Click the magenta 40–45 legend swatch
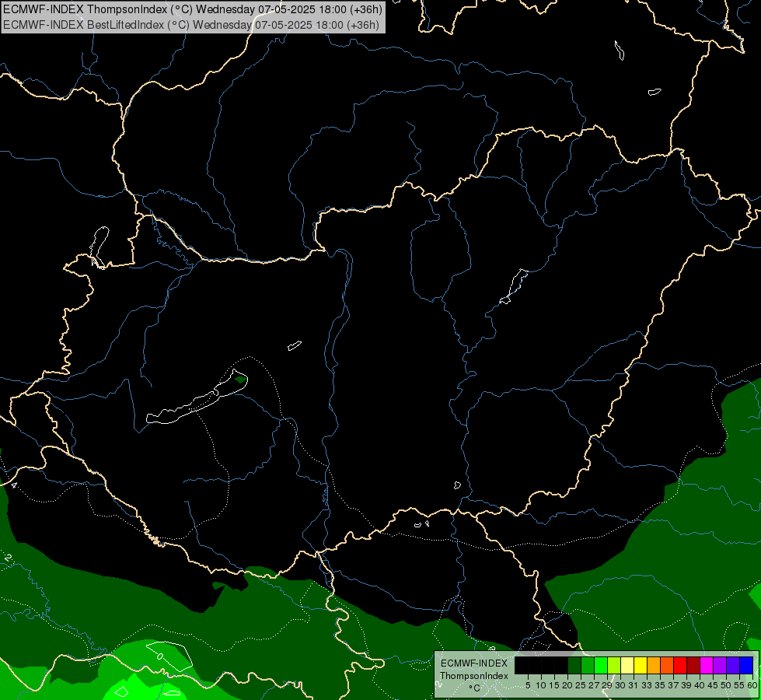761x700 pixels. click(x=707, y=665)
